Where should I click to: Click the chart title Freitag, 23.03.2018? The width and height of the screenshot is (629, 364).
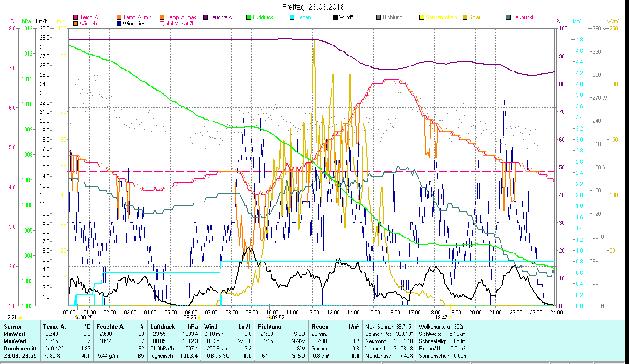313,7
